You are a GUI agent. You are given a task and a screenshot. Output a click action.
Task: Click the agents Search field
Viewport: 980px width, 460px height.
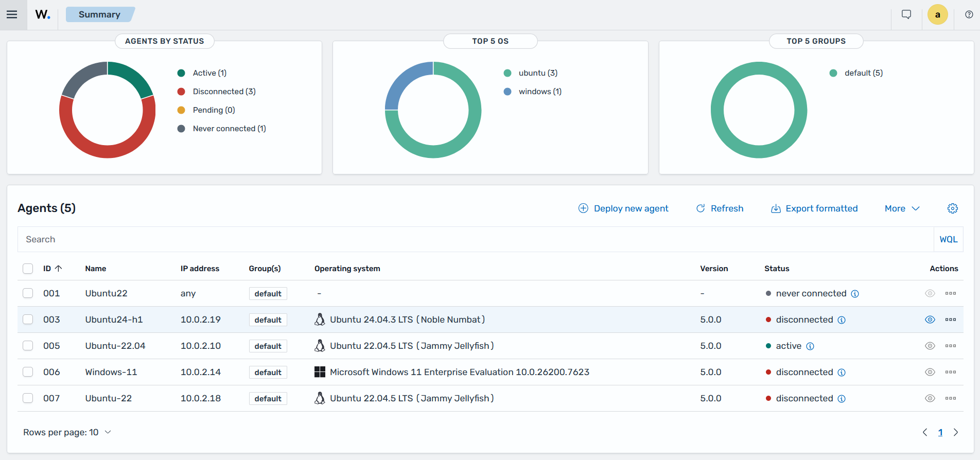point(476,239)
